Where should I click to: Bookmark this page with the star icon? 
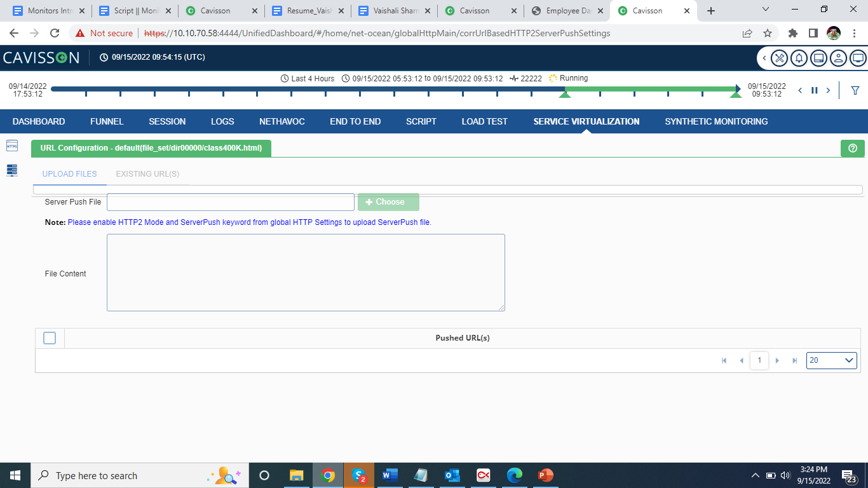pyautogui.click(x=768, y=33)
